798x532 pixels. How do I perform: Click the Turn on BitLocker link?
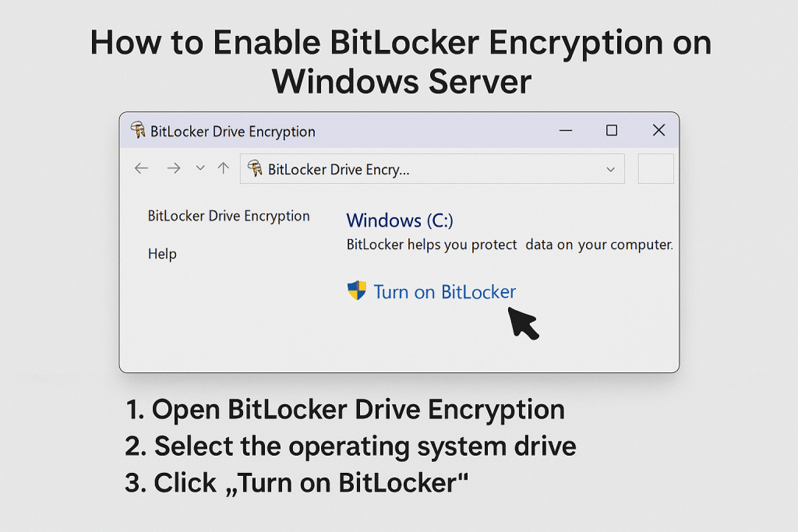coord(444,292)
